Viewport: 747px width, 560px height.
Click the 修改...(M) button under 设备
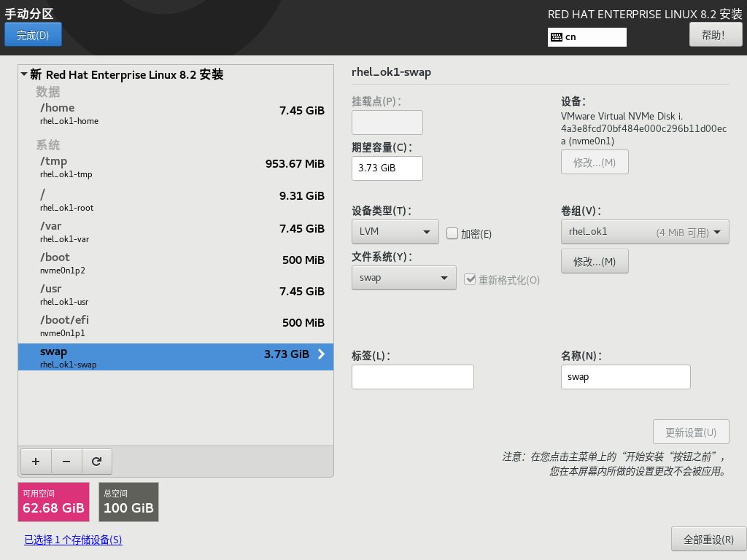pyautogui.click(x=595, y=163)
